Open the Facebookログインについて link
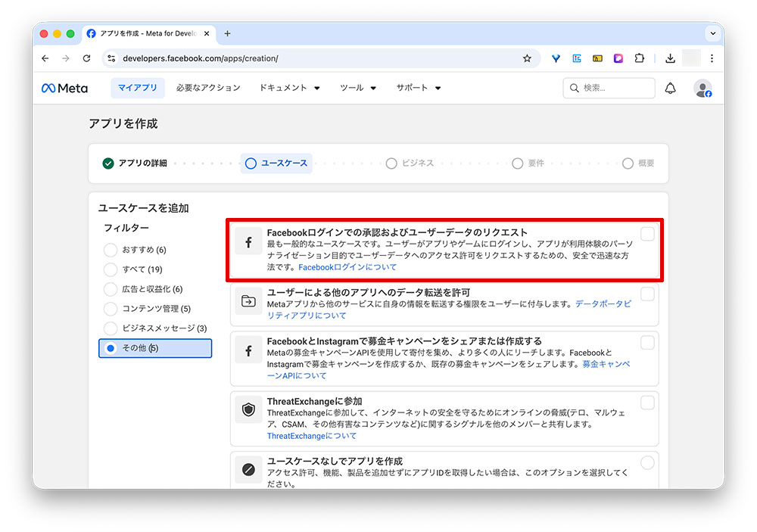Screen dimensions: 757x532 (348, 266)
